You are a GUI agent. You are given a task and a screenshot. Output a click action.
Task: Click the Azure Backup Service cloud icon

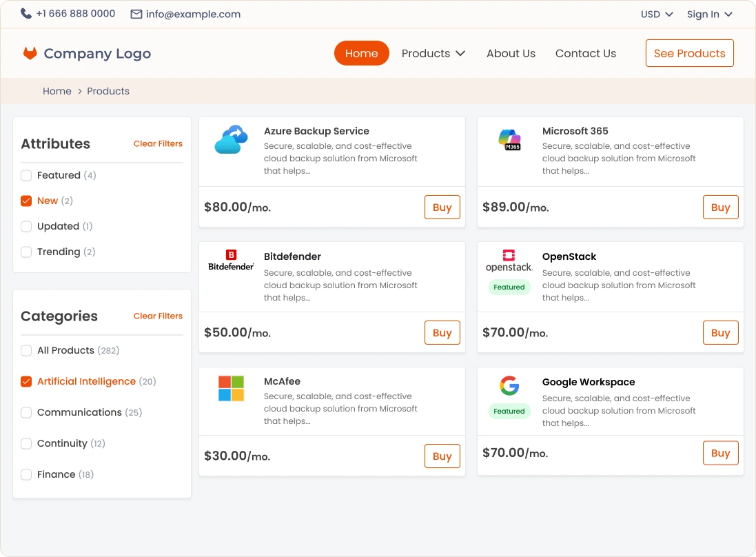pyautogui.click(x=232, y=139)
